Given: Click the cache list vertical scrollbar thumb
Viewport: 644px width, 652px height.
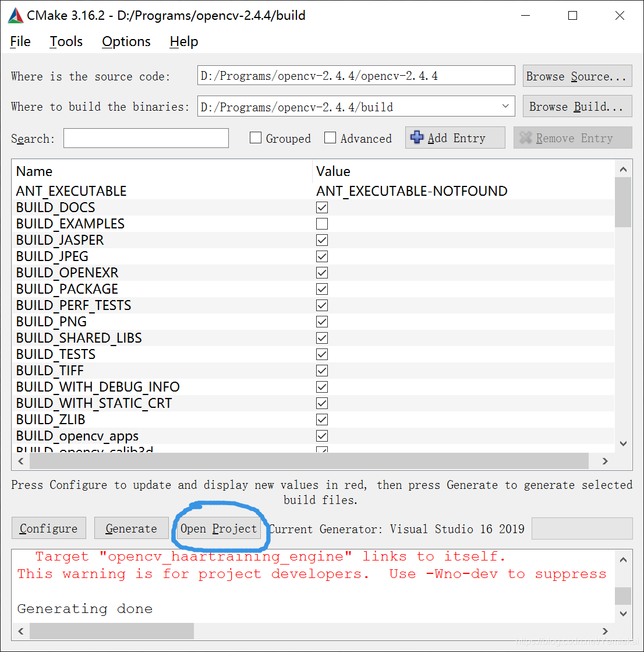Looking at the screenshot, I should pyautogui.click(x=623, y=202).
